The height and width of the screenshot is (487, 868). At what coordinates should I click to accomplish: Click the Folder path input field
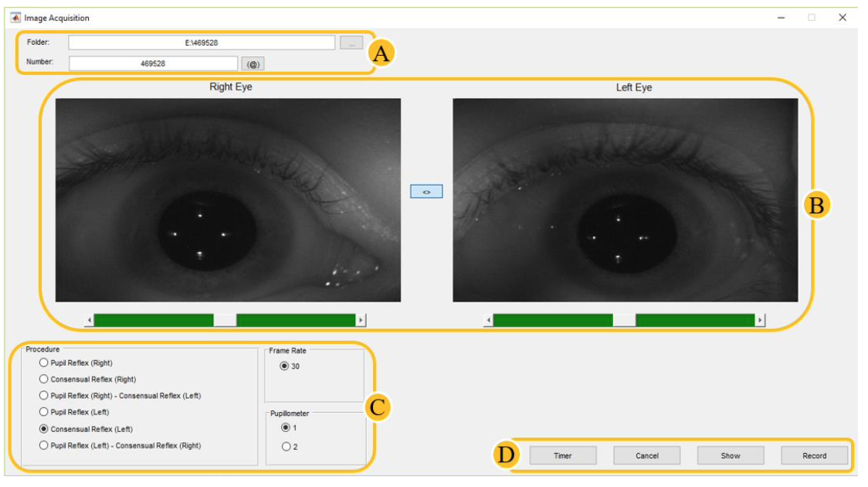click(202, 43)
